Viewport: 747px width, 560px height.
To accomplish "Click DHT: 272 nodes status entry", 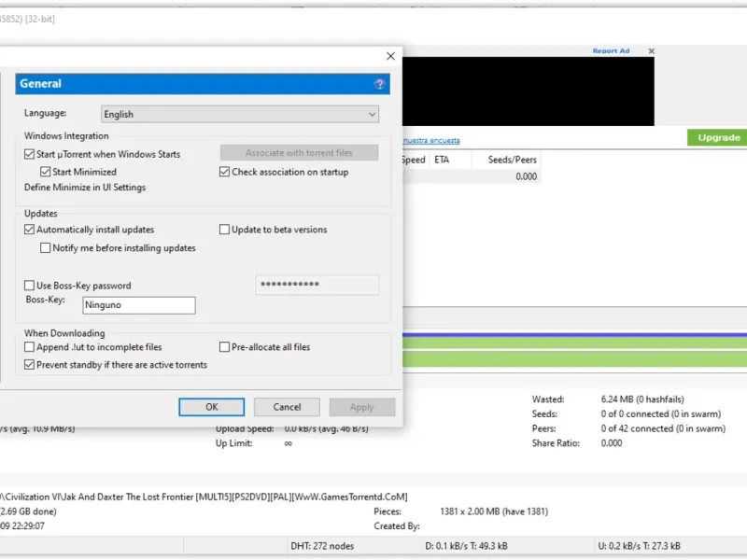I will [322, 546].
